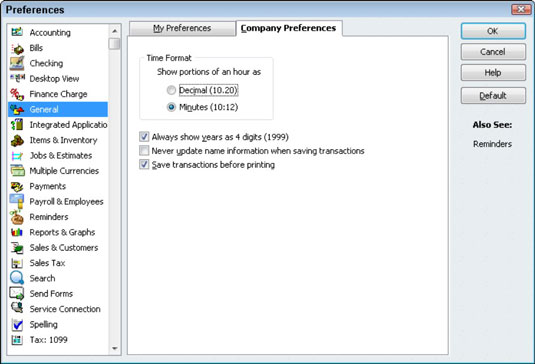This screenshot has width=535, height=364.
Task: Click the Items & Inventory icon
Action: pyautogui.click(x=17, y=140)
